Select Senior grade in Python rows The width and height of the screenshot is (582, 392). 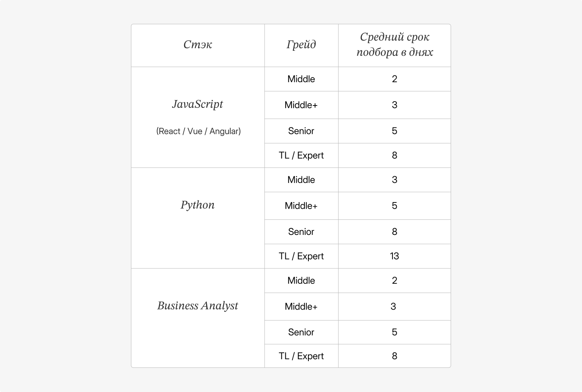pos(301,232)
